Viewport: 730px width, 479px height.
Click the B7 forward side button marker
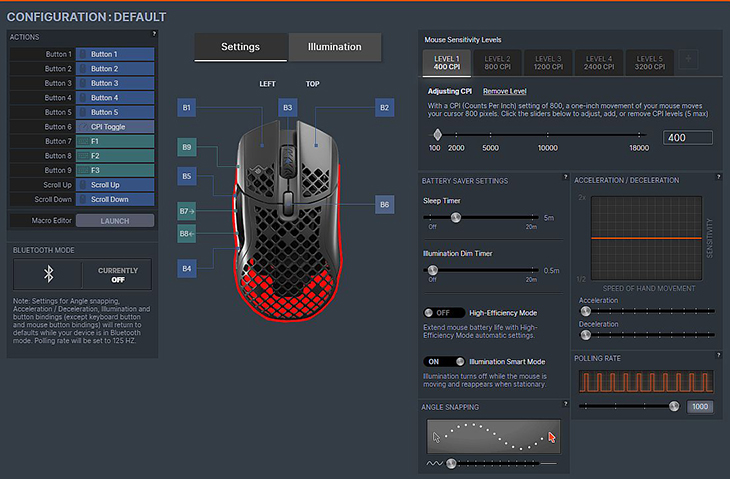[186, 211]
